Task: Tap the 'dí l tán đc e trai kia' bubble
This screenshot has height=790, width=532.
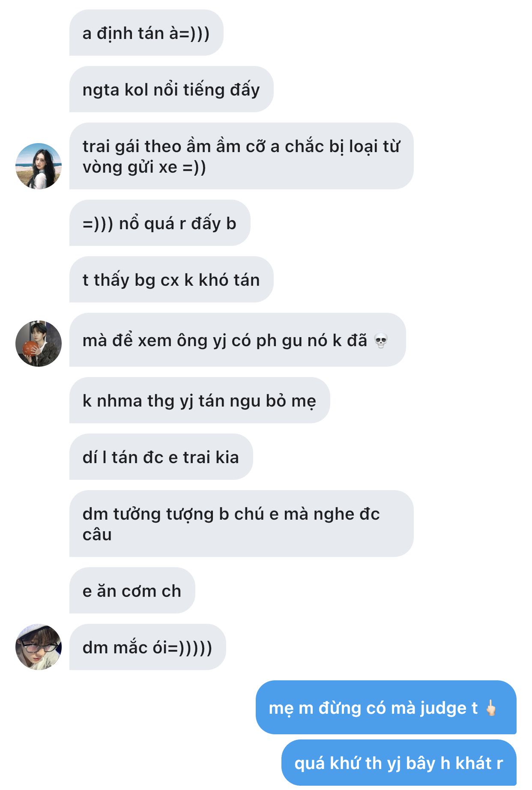Action: (161, 457)
